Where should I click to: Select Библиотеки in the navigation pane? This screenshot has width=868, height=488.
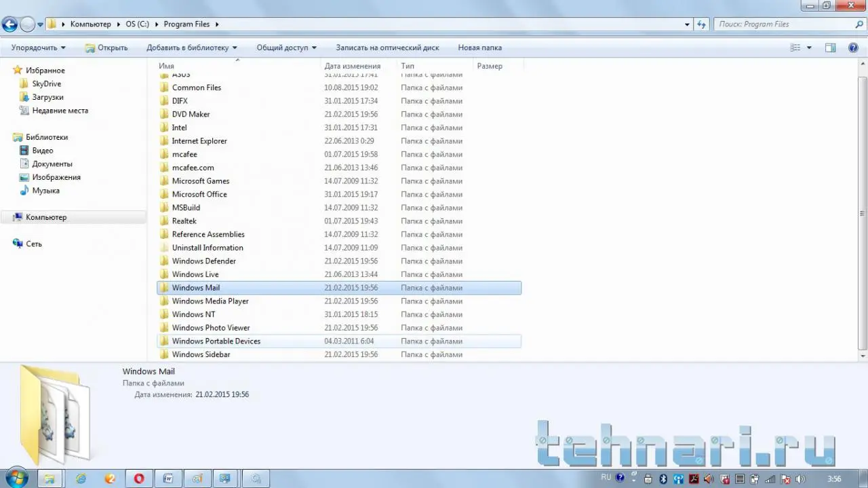pyautogui.click(x=47, y=137)
